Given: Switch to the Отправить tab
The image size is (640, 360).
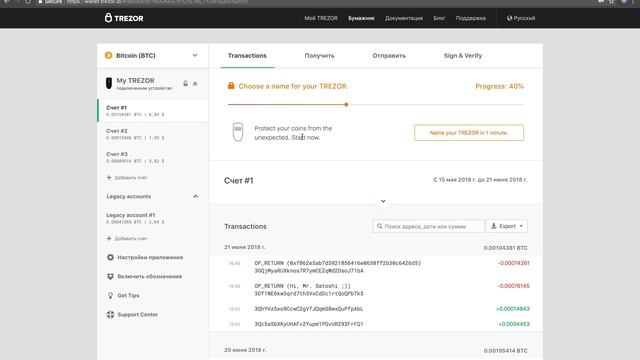Looking at the screenshot, I should 389,56.
